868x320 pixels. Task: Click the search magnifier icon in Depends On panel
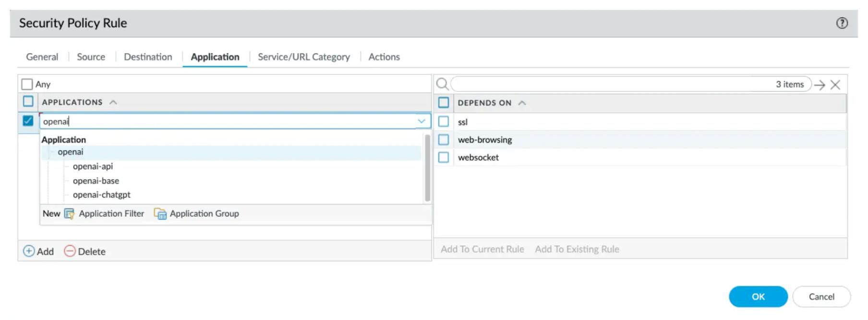click(442, 85)
